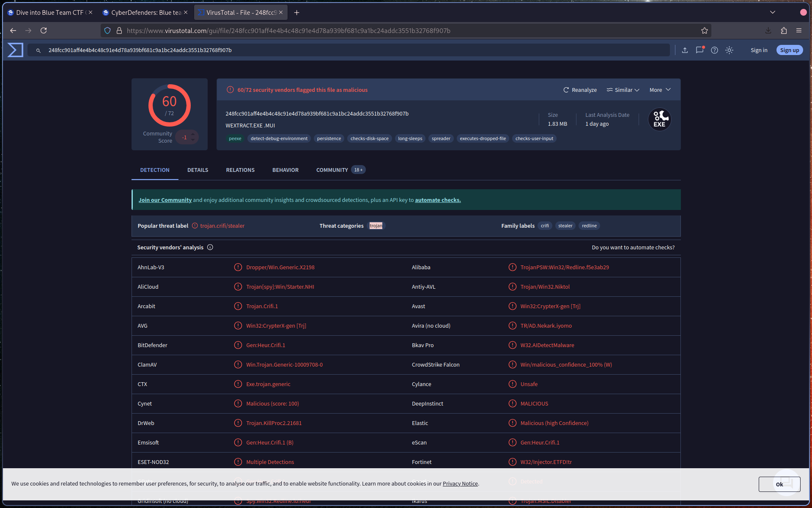This screenshot has width=812, height=508.
Task: Select the long-sleeps tag
Action: coord(410,138)
